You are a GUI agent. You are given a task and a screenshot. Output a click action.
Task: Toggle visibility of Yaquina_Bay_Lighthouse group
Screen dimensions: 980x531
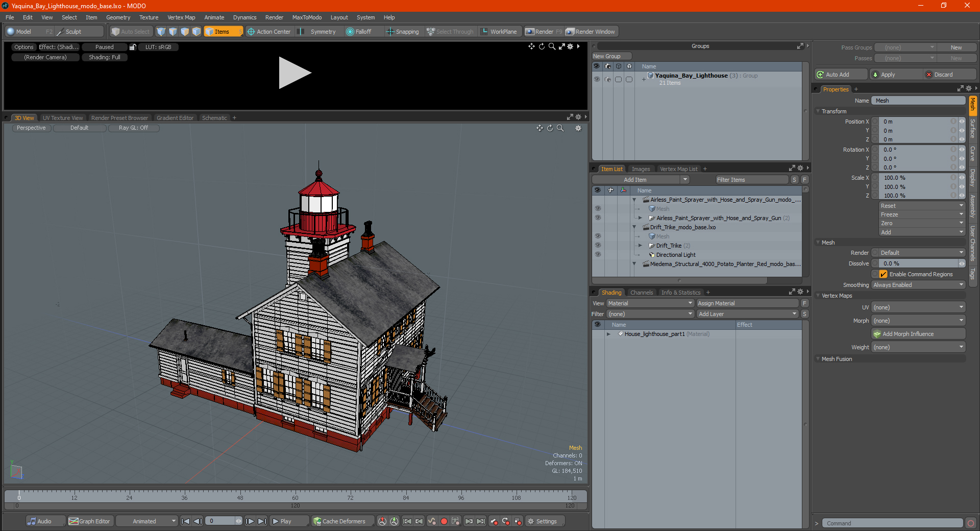tap(597, 79)
